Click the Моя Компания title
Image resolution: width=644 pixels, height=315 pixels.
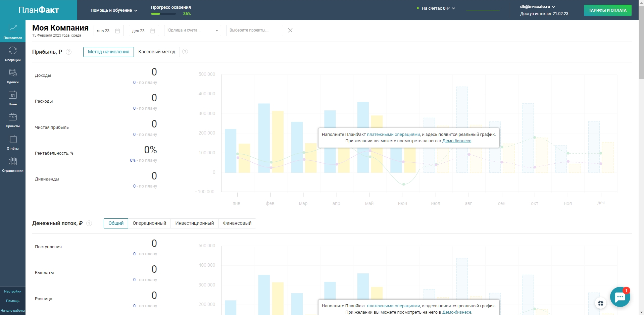[60, 28]
